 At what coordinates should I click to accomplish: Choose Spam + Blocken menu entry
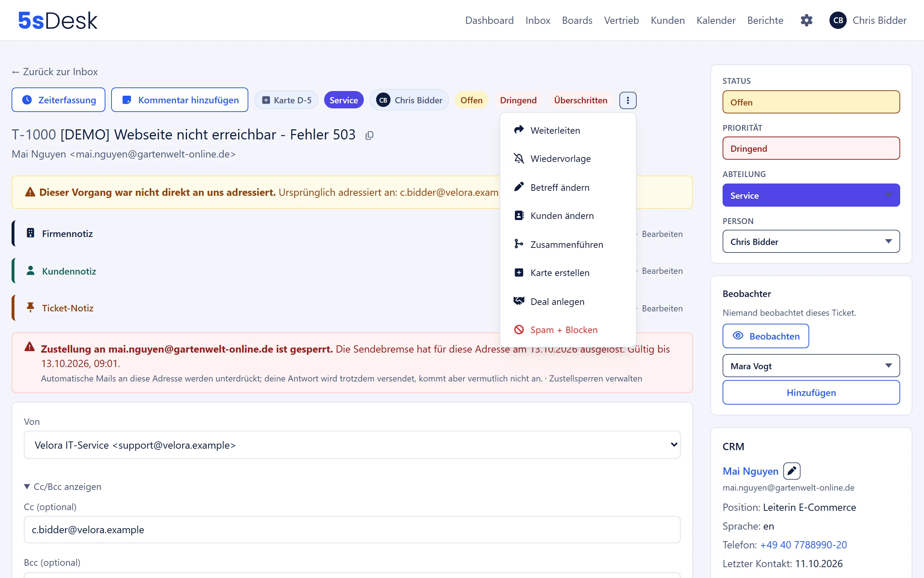568,330
